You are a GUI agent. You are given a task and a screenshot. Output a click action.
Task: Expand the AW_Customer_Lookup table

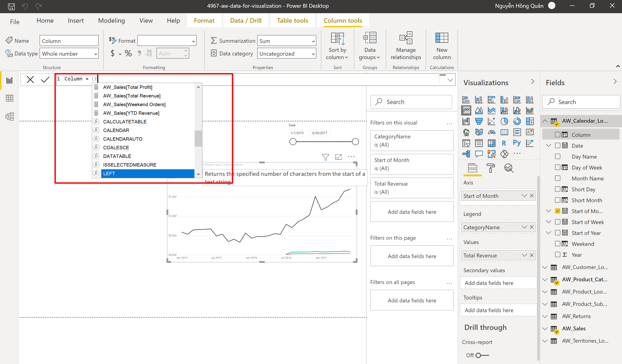[x=545, y=267]
